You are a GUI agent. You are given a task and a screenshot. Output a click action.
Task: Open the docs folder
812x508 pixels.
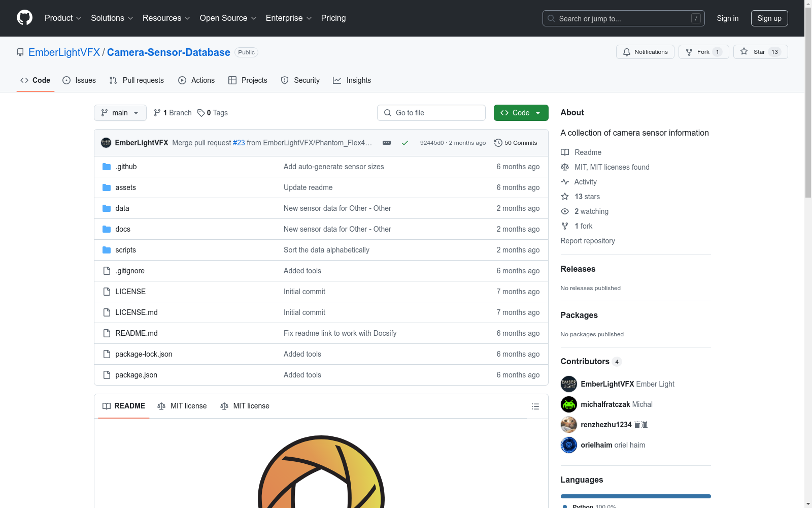point(123,229)
